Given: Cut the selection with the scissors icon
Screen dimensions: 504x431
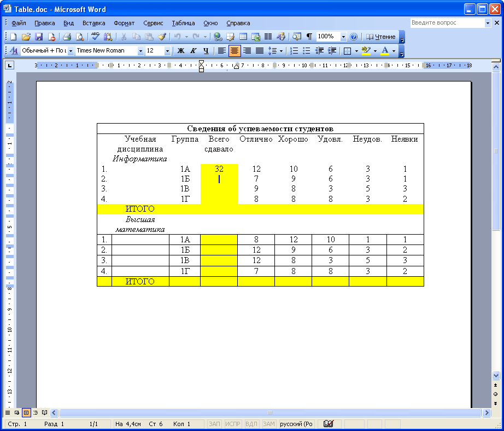Looking at the screenshot, I should 124,37.
